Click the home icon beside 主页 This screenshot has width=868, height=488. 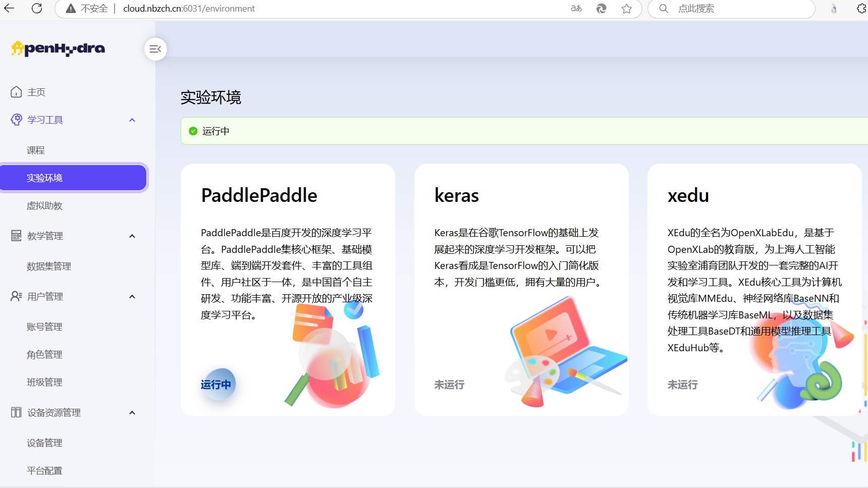(16, 92)
